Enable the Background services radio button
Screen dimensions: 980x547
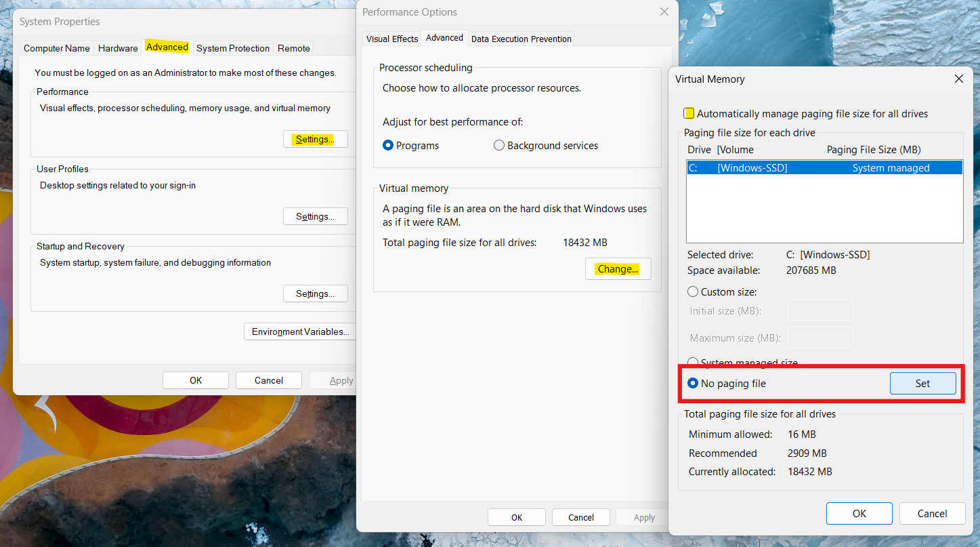[499, 145]
